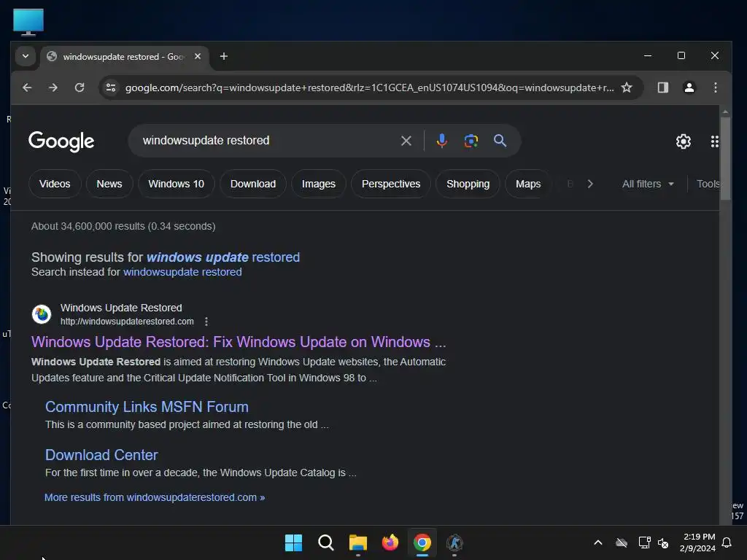Viewport: 747px width, 560px height.
Task: Click Chrome icon in taskbar
Action: point(422,542)
